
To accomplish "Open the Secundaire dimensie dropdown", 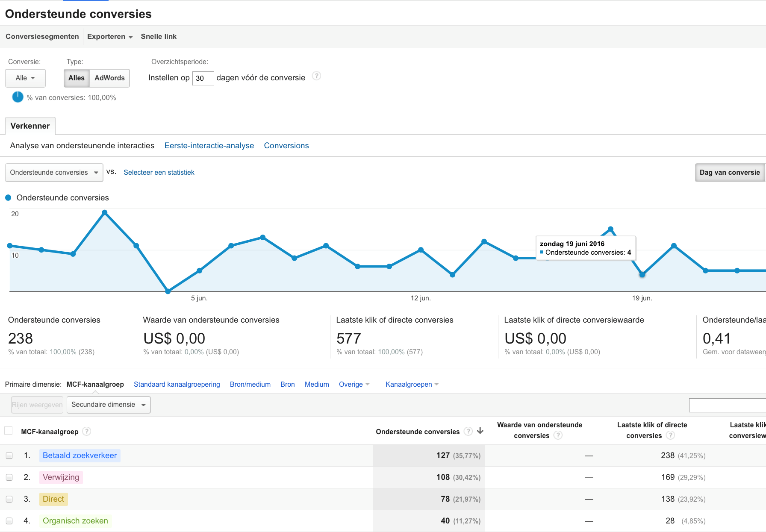I will tap(109, 405).
